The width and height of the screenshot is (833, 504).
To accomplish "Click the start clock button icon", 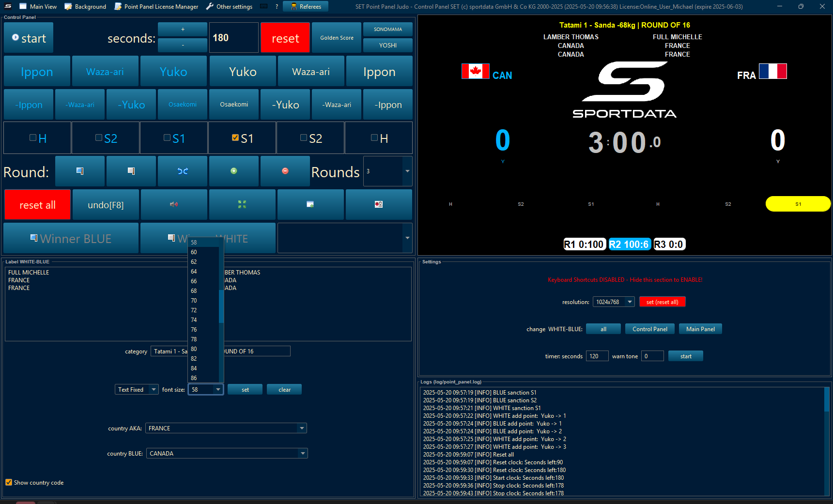I will click(15, 37).
